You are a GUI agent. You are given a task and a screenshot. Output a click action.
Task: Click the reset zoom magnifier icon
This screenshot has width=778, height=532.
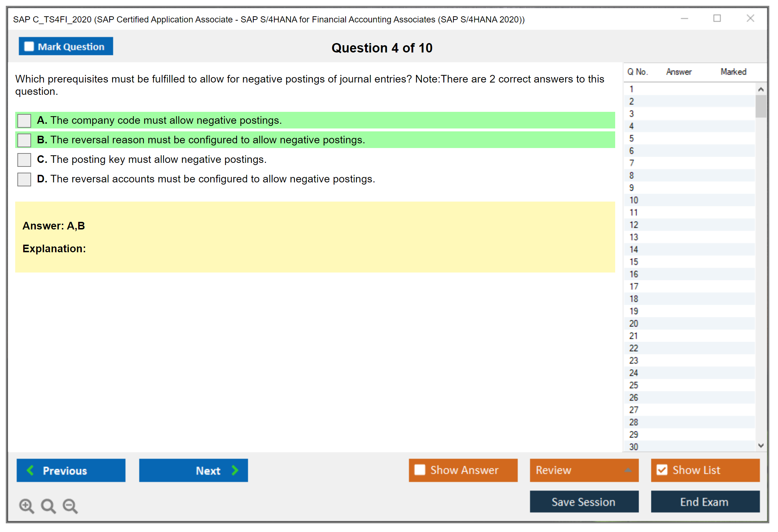click(48, 506)
